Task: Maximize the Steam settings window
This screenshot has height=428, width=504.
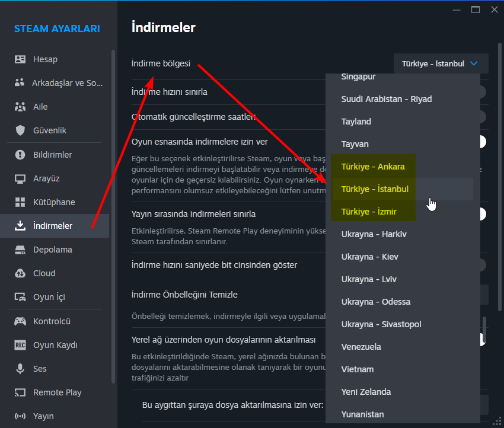Action: coord(476,9)
